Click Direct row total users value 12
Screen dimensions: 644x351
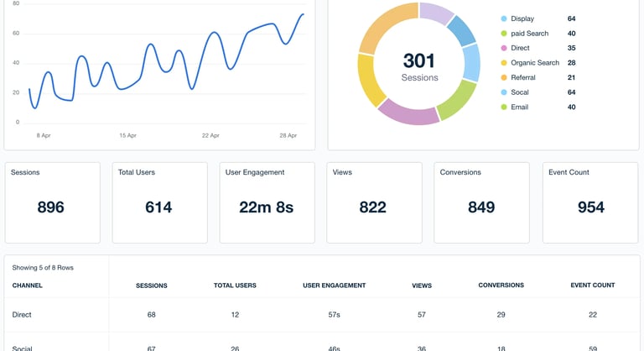235,315
